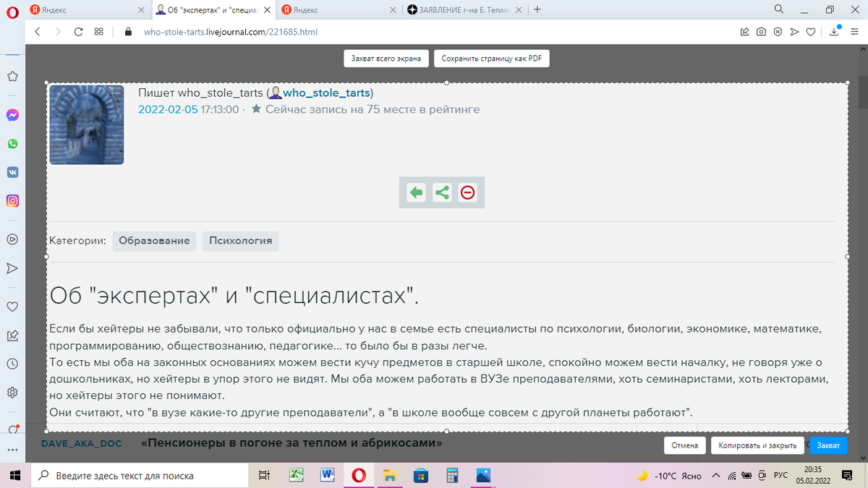Click the green back arrow icon
Image resolution: width=868 pixels, height=488 pixels.
416,192
